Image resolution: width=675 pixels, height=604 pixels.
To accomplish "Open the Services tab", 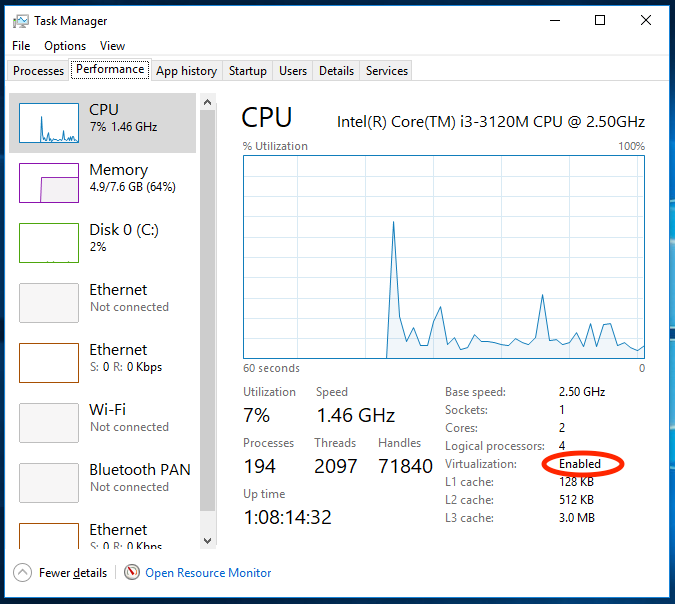I will 387,71.
